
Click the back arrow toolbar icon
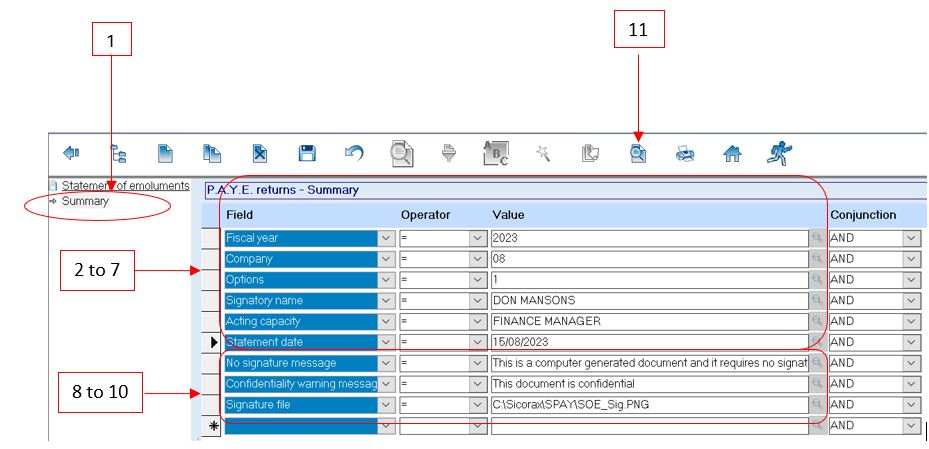pyautogui.click(x=71, y=153)
